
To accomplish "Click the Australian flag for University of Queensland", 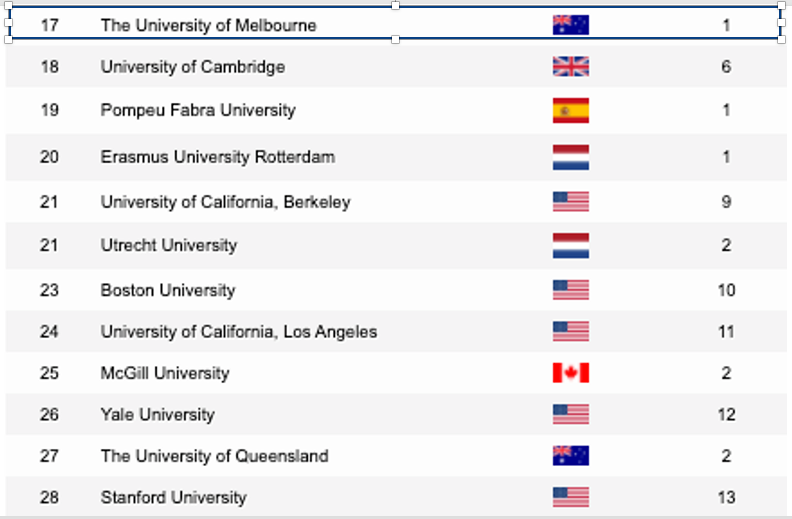I will [571, 455].
